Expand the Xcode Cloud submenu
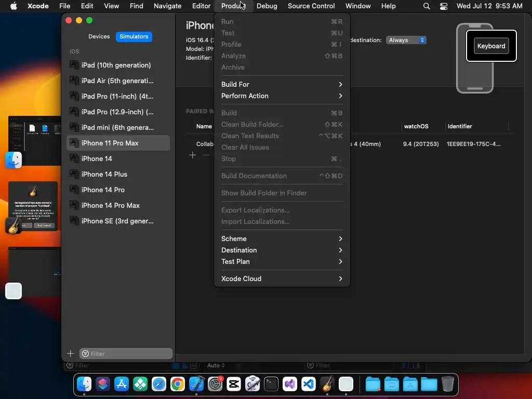 coord(282,278)
